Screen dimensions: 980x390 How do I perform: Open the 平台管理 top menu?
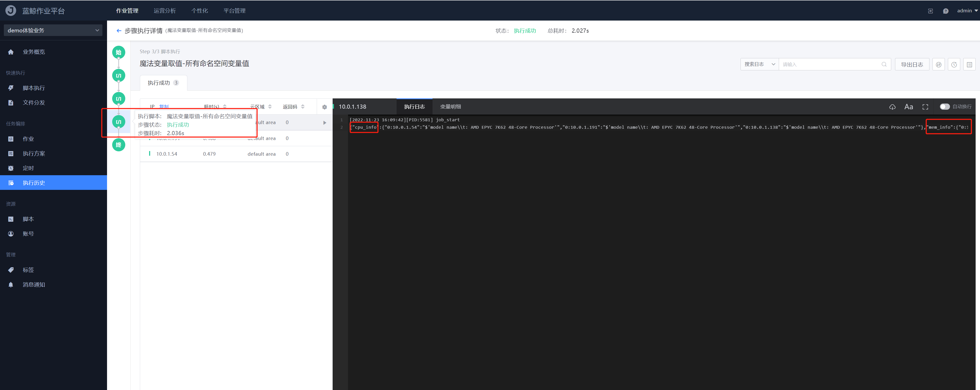234,11
